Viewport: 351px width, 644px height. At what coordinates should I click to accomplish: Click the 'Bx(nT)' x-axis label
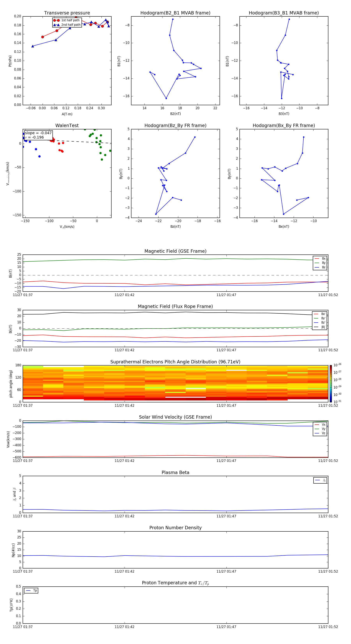click(x=284, y=227)
